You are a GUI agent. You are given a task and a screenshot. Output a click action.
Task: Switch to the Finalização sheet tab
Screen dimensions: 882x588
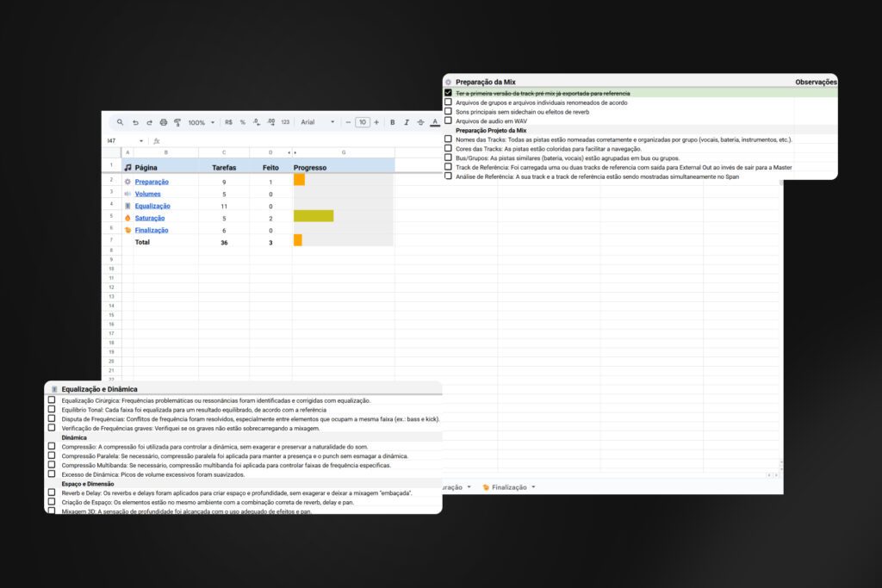pos(508,487)
